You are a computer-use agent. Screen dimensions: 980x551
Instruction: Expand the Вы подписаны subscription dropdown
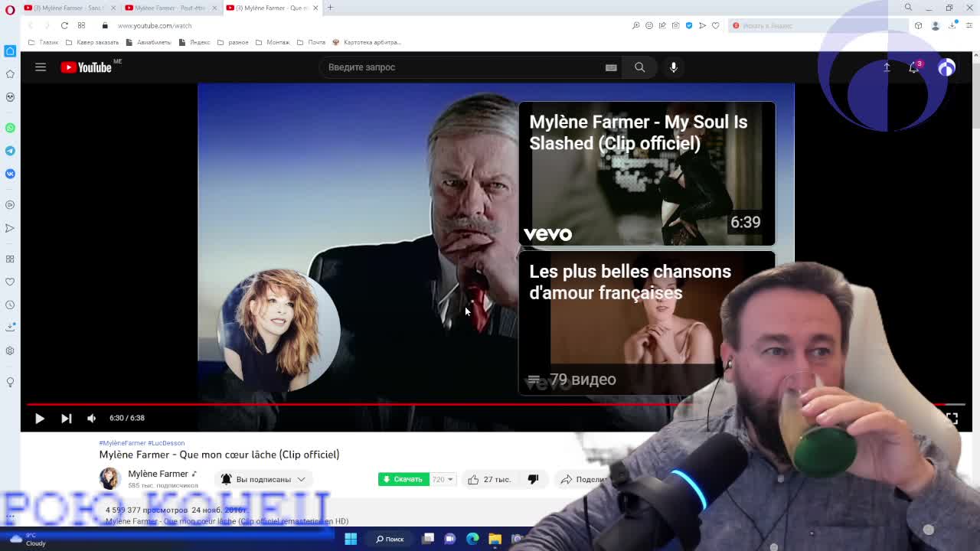[x=263, y=479]
